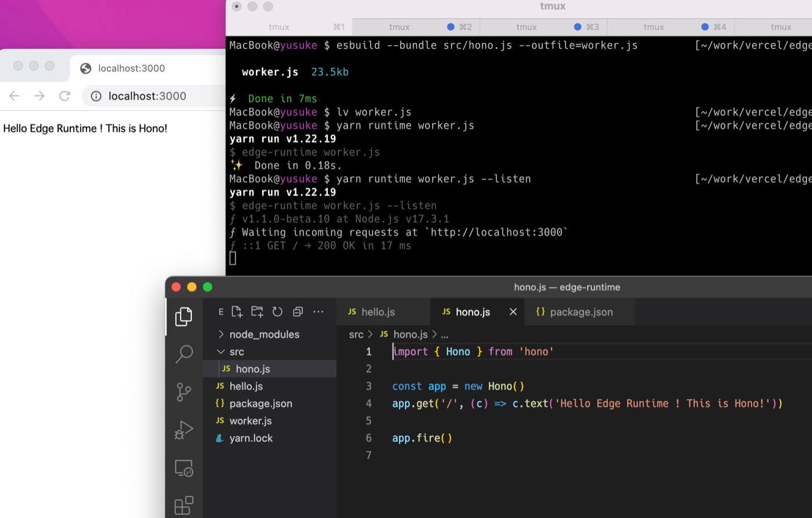
Task: Click the green fullscreen button of VS Code
Action: [x=208, y=287]
